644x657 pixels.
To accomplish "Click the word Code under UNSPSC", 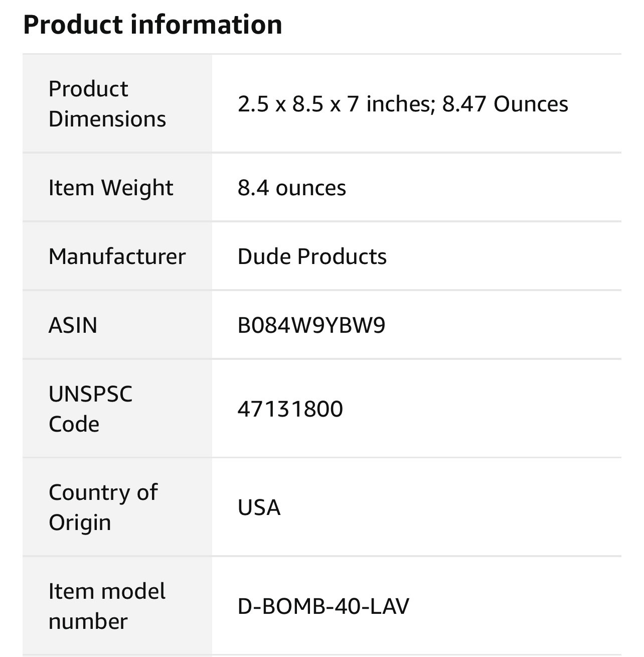I will 74,424.
